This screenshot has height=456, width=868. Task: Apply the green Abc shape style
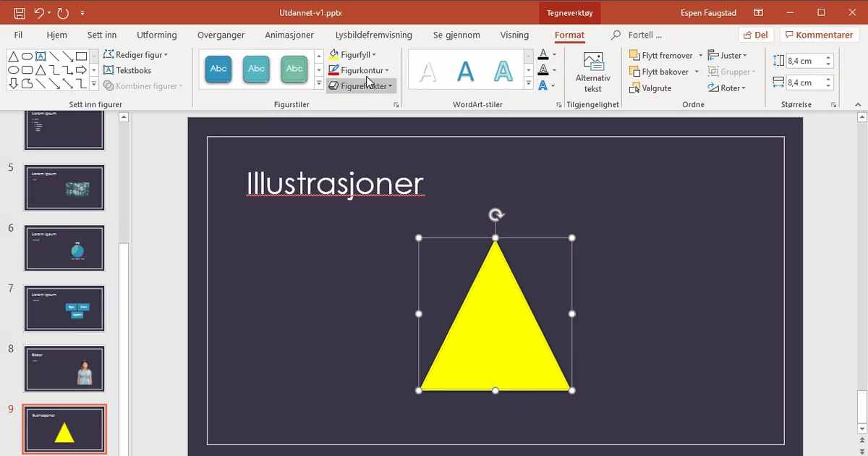coord(294,69)
